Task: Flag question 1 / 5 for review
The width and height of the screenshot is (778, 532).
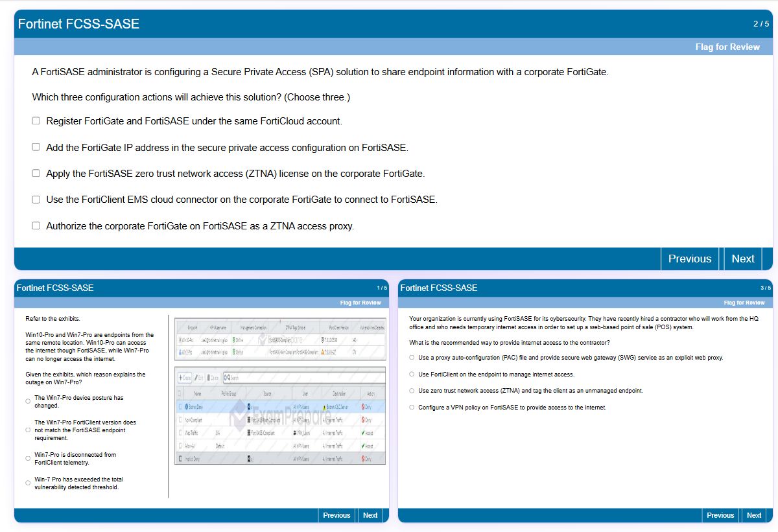Action: pos(360,303)
